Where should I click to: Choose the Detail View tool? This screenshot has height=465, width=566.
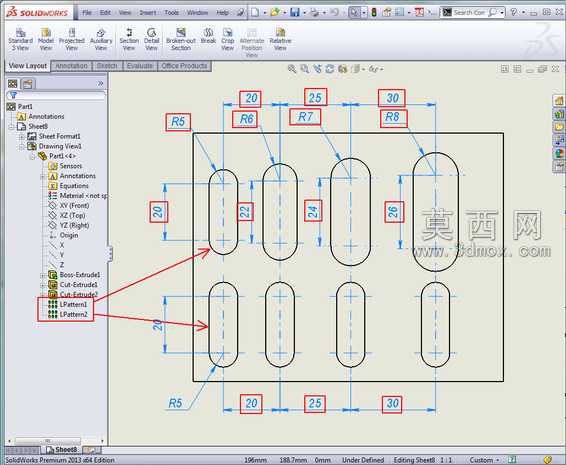(152, 39)
